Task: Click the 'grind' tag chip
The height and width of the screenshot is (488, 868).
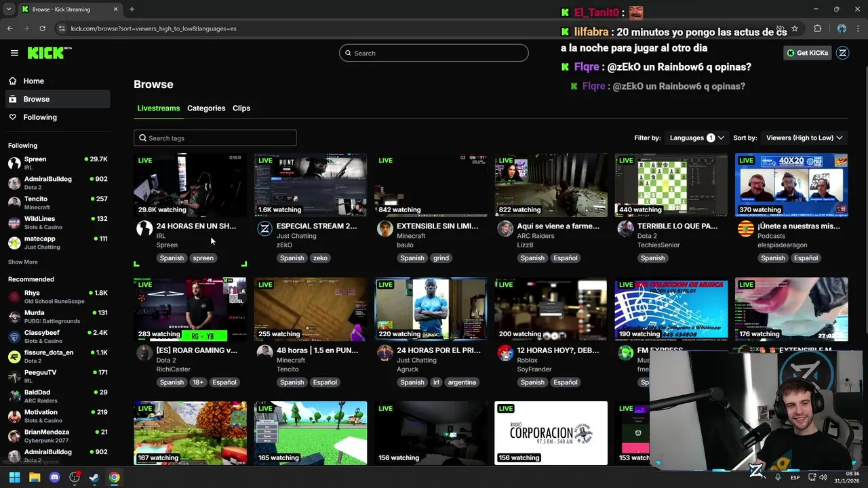Action: tap(441, 258)
